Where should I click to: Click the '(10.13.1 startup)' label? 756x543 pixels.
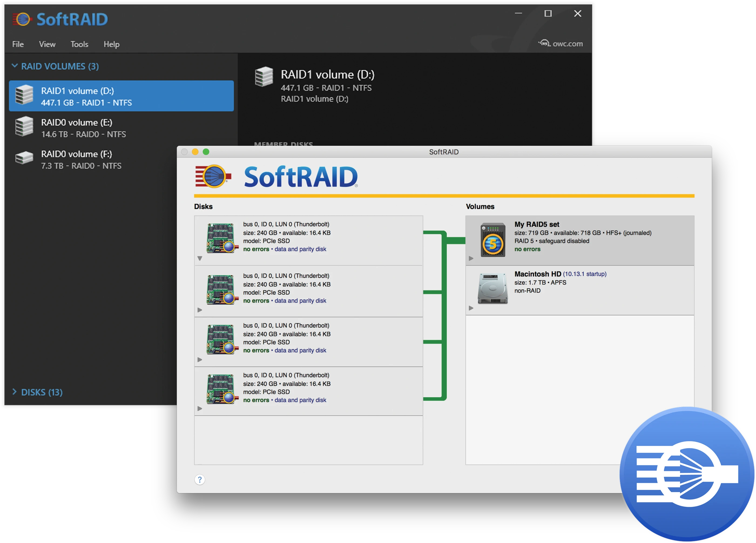(585, 274)
